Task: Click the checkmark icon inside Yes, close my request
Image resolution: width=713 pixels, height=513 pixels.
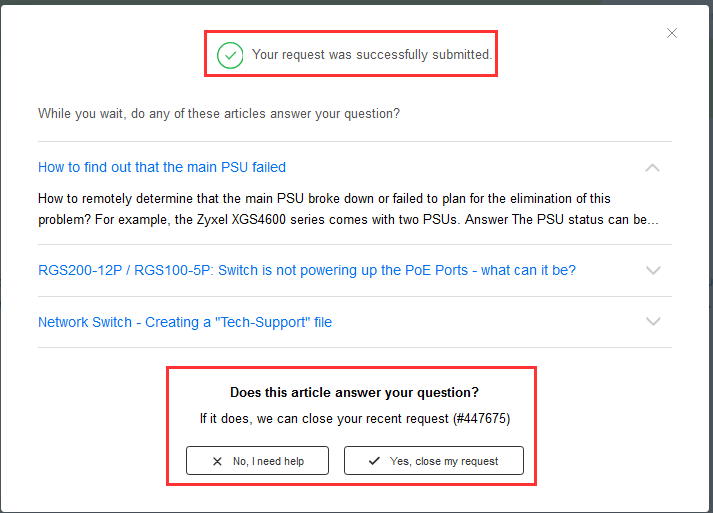Action: pos(374,461)
